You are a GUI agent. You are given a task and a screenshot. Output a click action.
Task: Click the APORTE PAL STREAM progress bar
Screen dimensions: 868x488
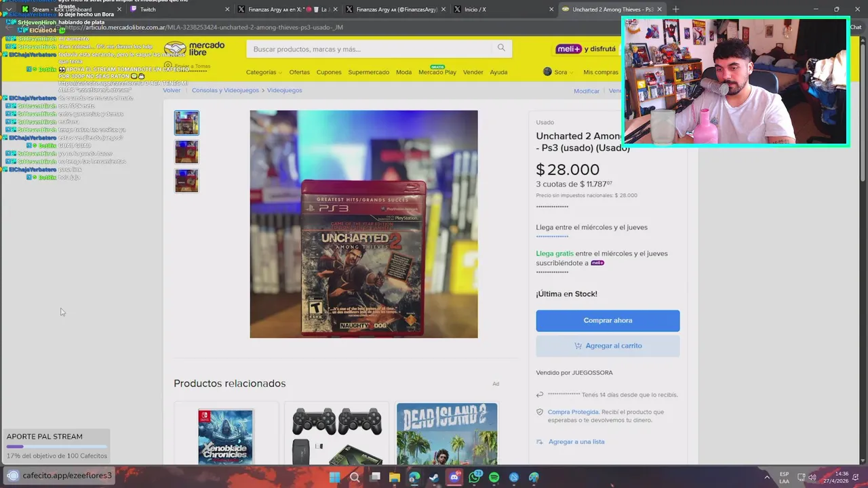[x=56, y=447]
